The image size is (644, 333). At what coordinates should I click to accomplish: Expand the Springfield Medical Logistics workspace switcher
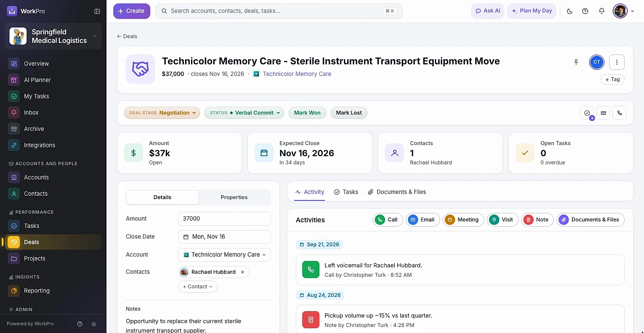click(53, 36)
